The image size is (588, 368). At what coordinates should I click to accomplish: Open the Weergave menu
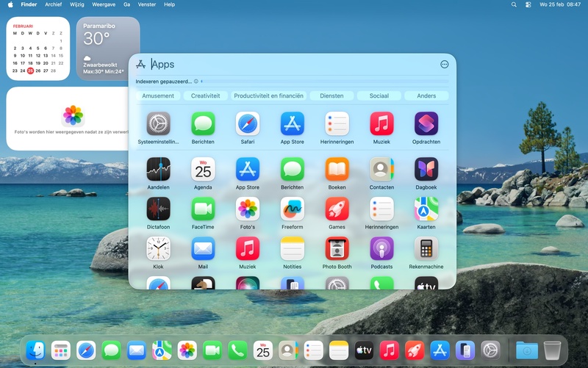point(104,4)
